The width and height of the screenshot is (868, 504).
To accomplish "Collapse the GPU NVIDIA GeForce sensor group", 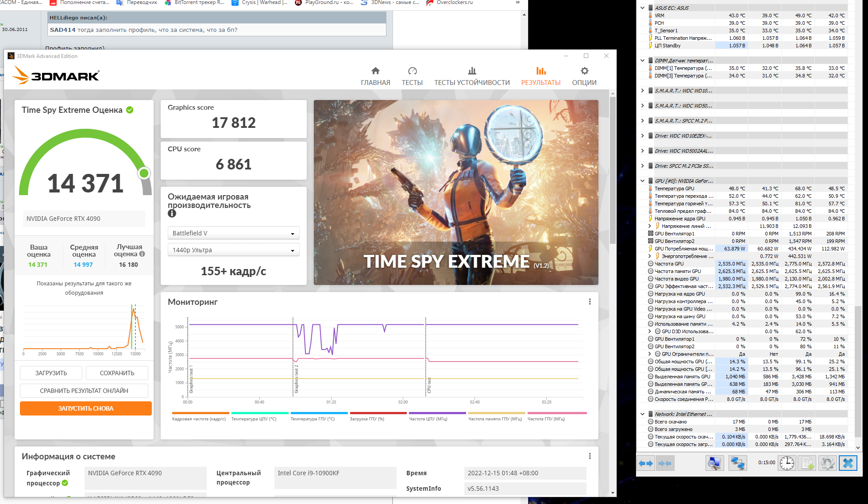I will [642, 181].
